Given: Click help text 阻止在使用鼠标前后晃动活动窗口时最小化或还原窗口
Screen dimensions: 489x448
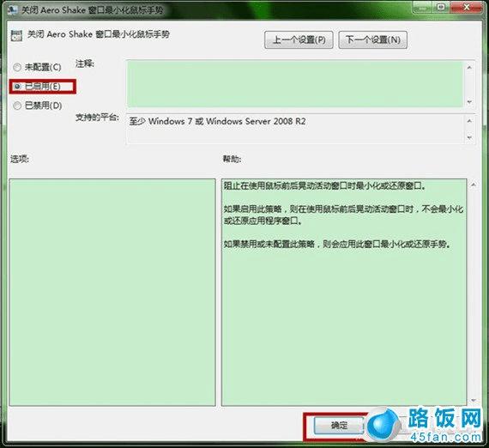Looking at the screenshot, I should tap(324, 186).
